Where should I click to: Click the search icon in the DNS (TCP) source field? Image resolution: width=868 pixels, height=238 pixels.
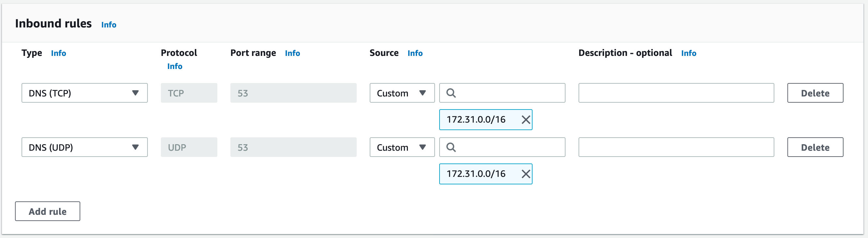tap(451, 93)
